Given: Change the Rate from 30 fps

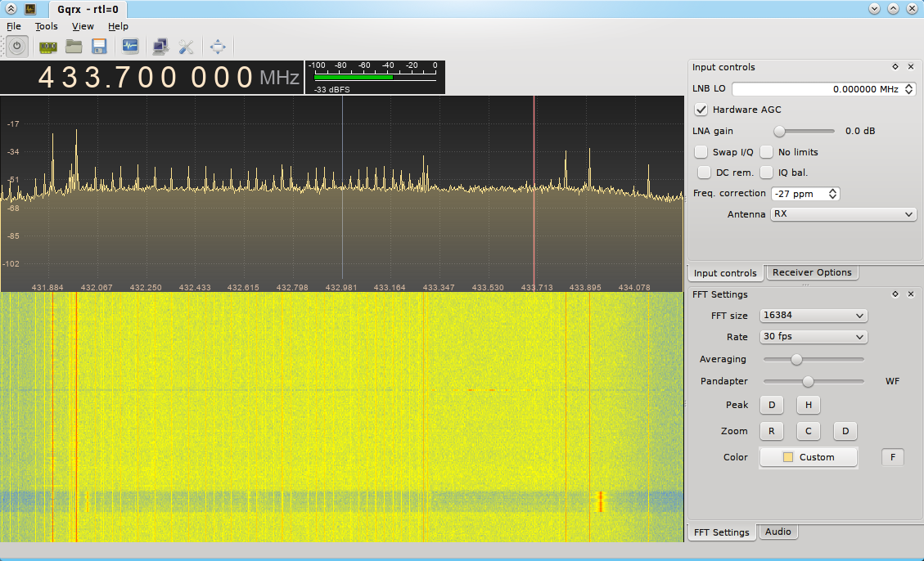Looking at the screenshot, I should point(813,336).
